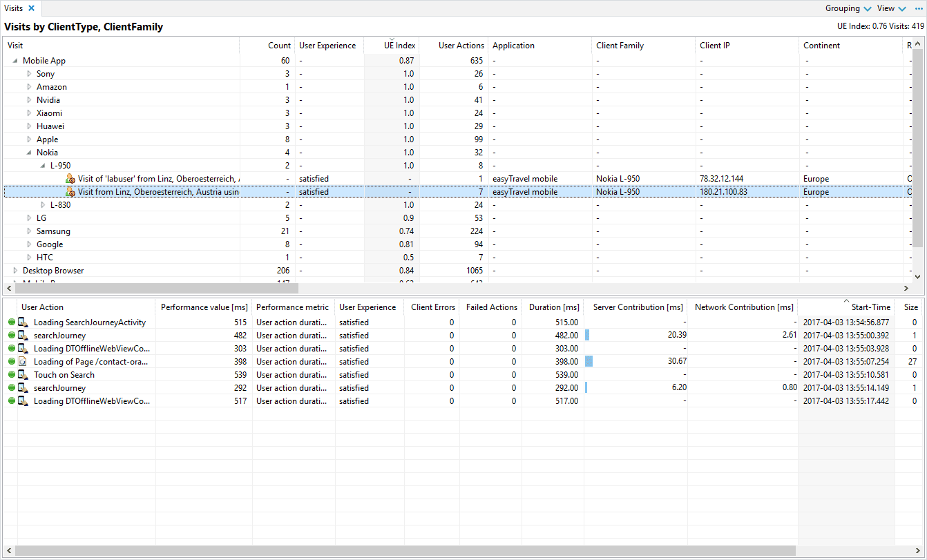The height and width of the screenshot is (560, 927).
Task: Click Samsung's UE Index 0.74
Action: (407, 231)
